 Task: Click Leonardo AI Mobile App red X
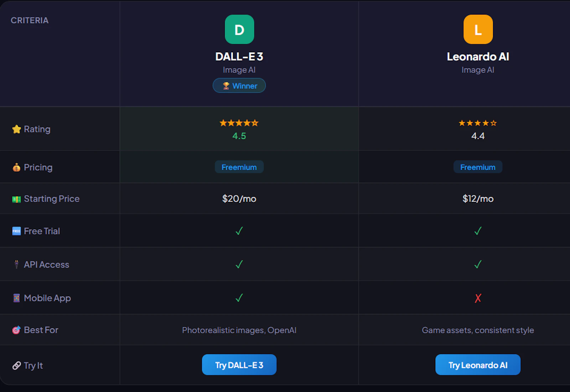(x=478, y=298)
